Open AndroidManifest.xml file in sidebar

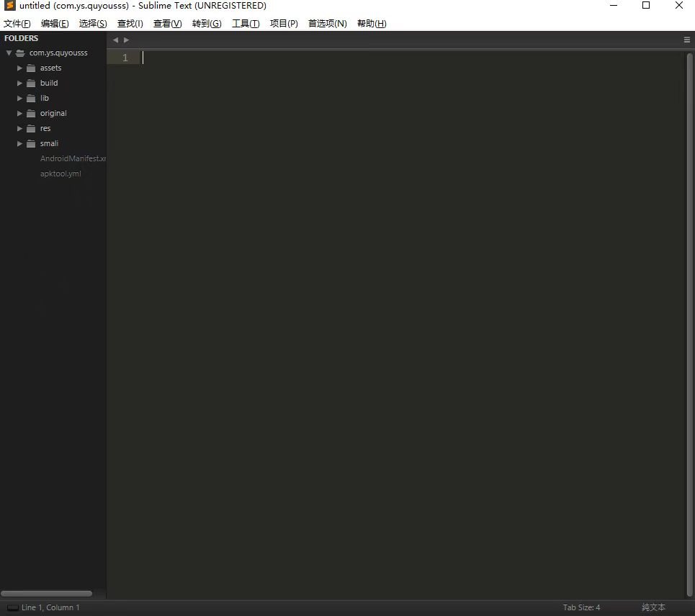tap(73, 158)
